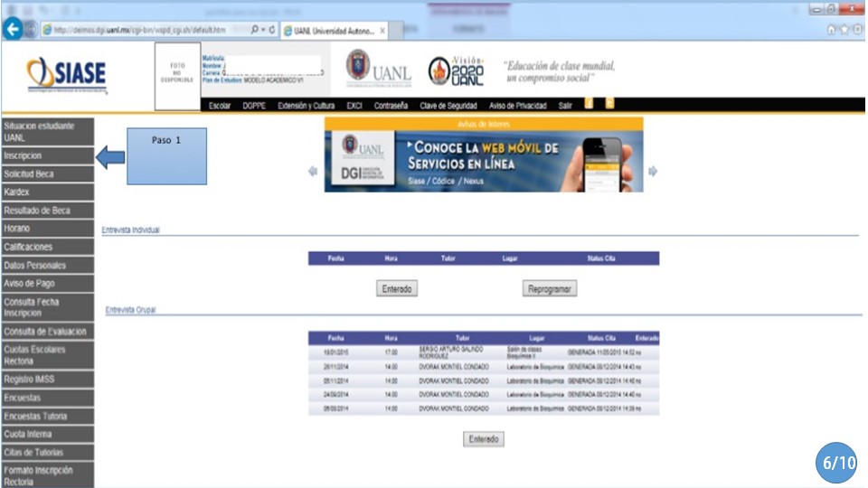The height and width of the screenshot is (488, 868).
Task: Click 'Status Cita' header in individual table
Action: [x=601, y=258]
